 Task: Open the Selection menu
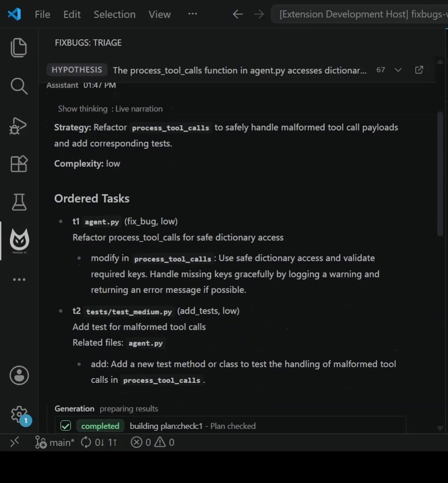(x=115, y=14)
